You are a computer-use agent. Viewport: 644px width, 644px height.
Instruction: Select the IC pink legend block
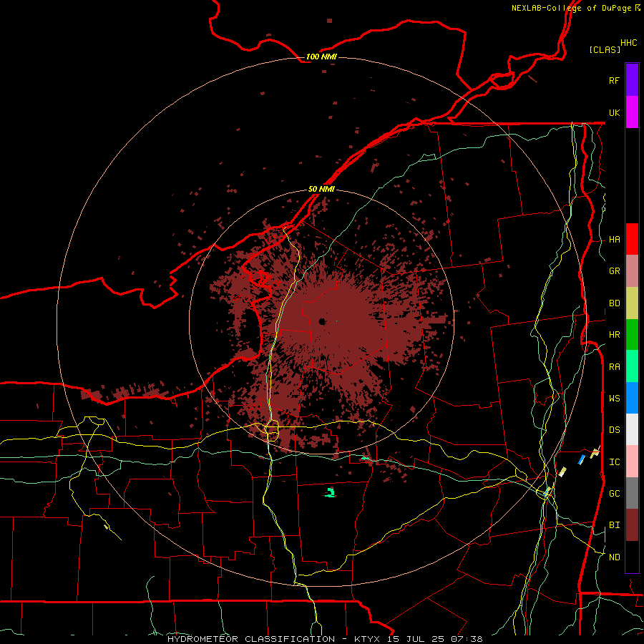point(632,462)
